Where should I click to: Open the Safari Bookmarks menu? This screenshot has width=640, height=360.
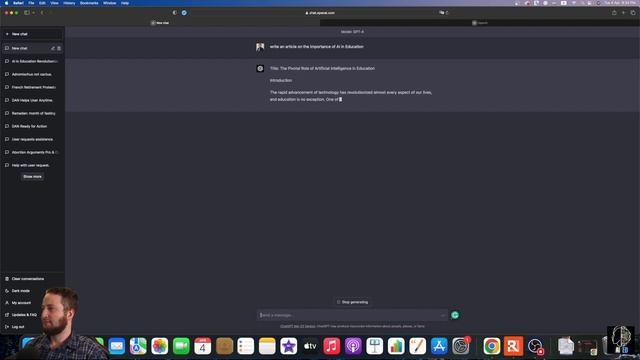89,3
